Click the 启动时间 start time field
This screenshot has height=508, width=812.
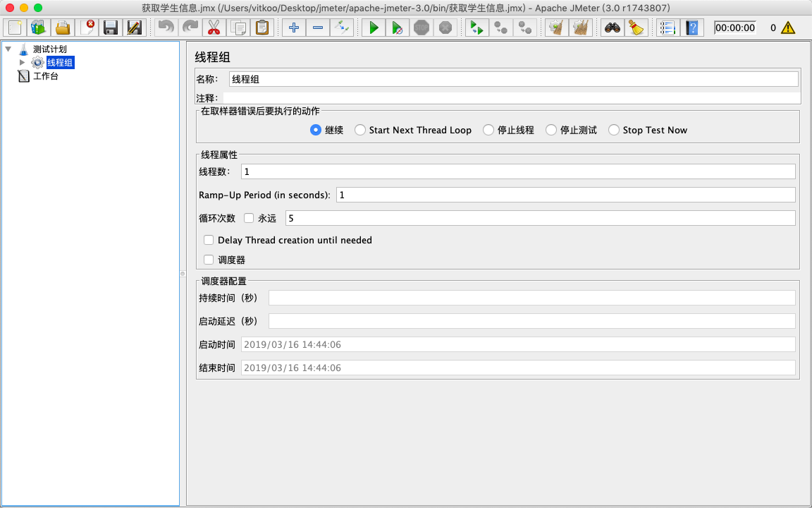pyautogui.click(x=518, y=345)
